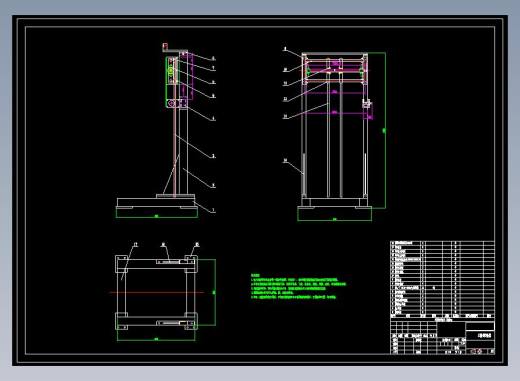Viewport: 520px width, 381px height.
Task: Select the red centerline in the plan view
Action: (x=157, y=293)
